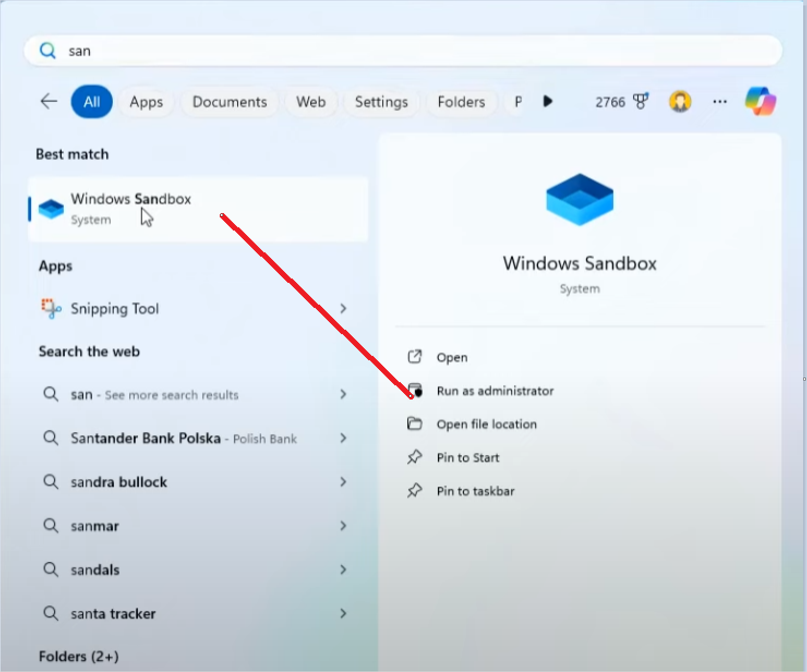Show more filters with the play arrow

click(x=548, y=101)
